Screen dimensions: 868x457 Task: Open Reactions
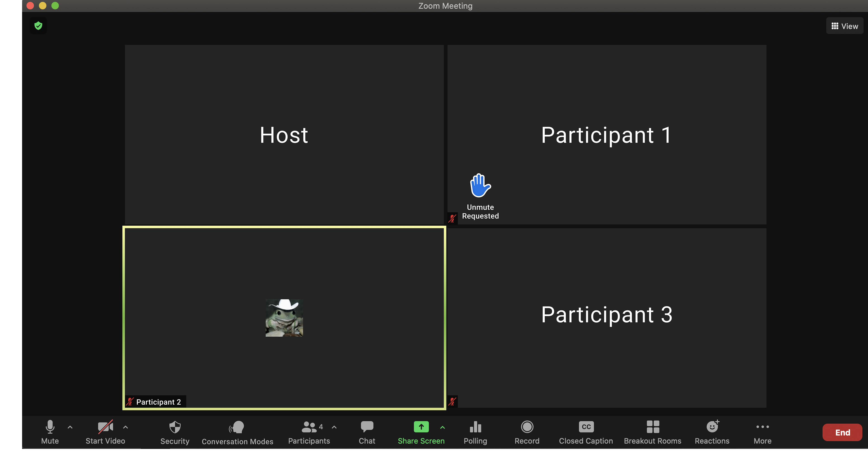pos(712,432)
